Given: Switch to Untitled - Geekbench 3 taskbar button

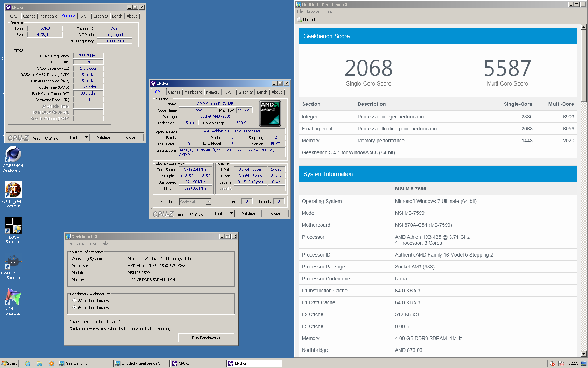Looking at the screenshot, I should 141,363.
